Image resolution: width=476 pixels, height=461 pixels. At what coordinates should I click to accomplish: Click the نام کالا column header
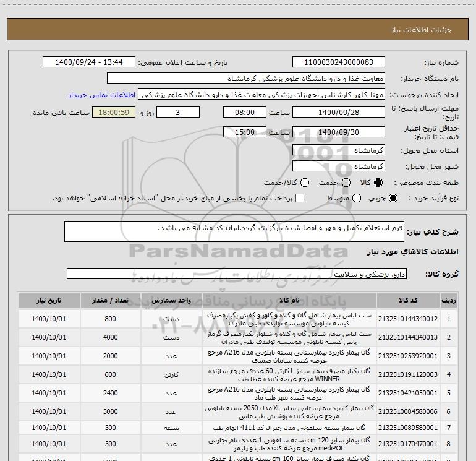[x=289, y=300]
